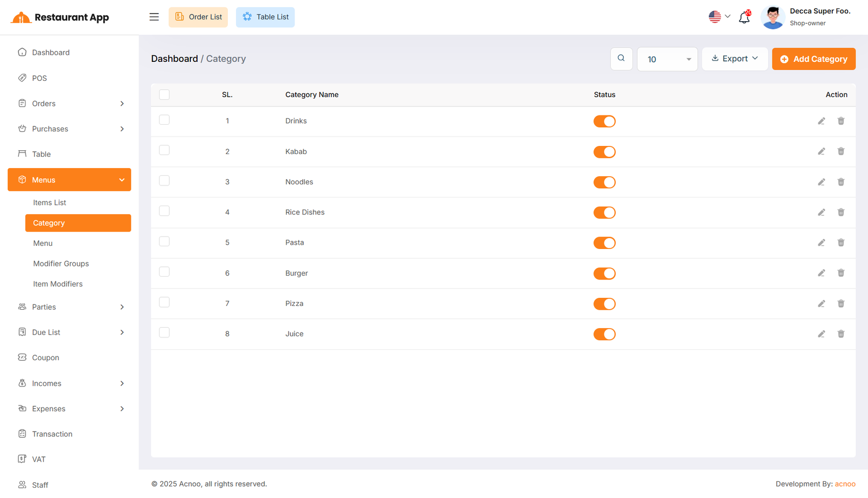
Task: Turn off the Burger status switch
Action: 604,273
